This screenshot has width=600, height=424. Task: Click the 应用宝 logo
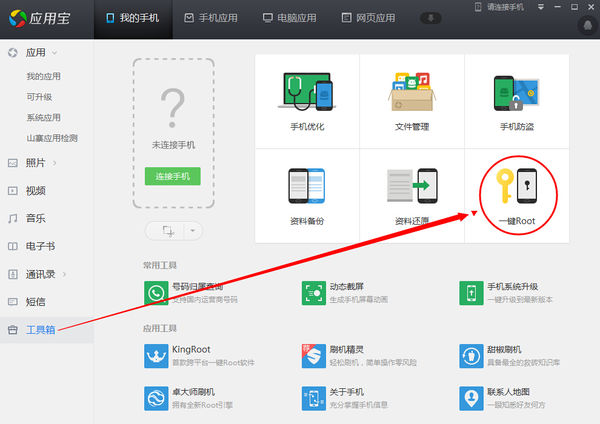(40, 18)
